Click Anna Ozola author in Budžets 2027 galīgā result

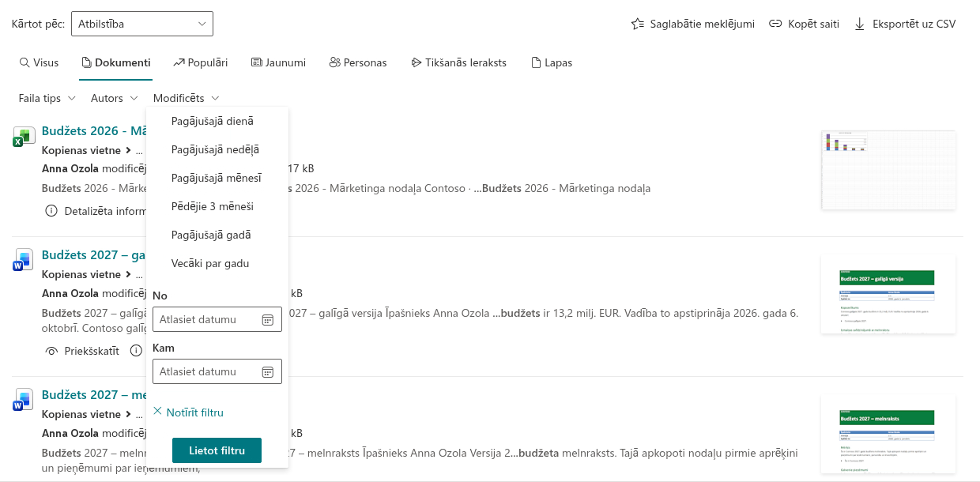70,294
